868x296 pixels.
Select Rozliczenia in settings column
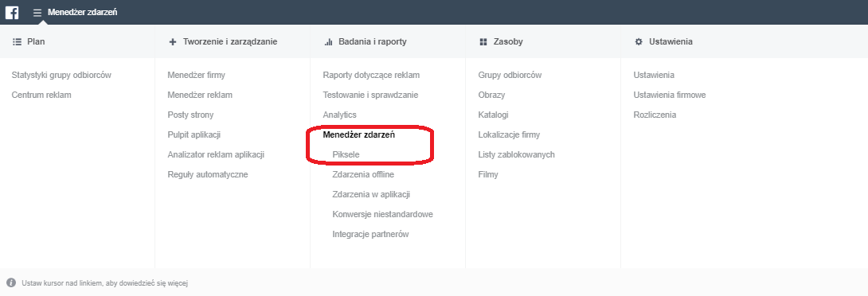655,115
